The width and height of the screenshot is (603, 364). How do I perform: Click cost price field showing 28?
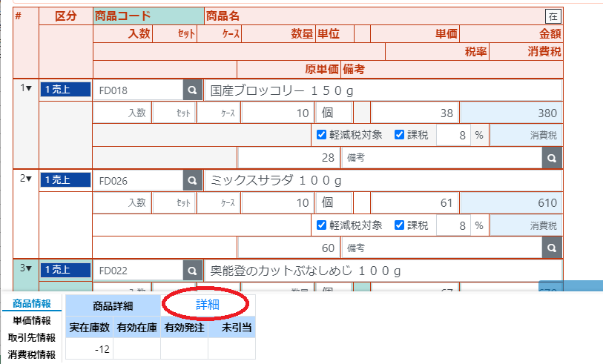(289, 158)
